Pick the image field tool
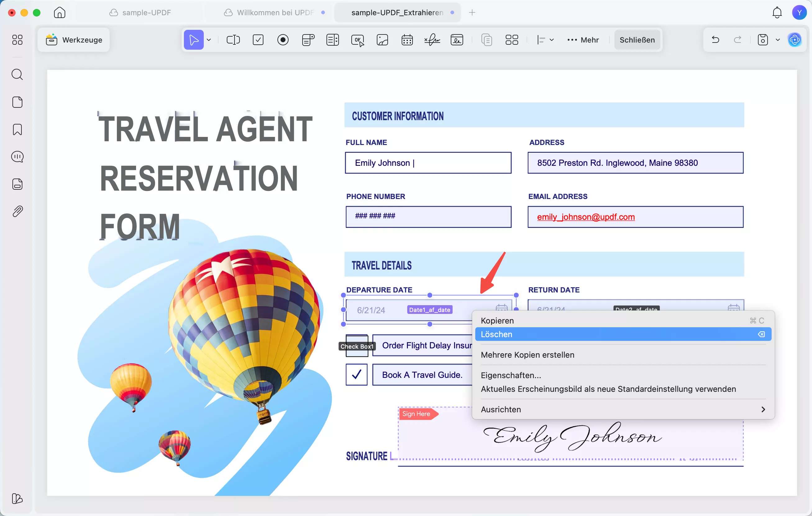This screenshot has height=516, width=812. click(382, 40)
